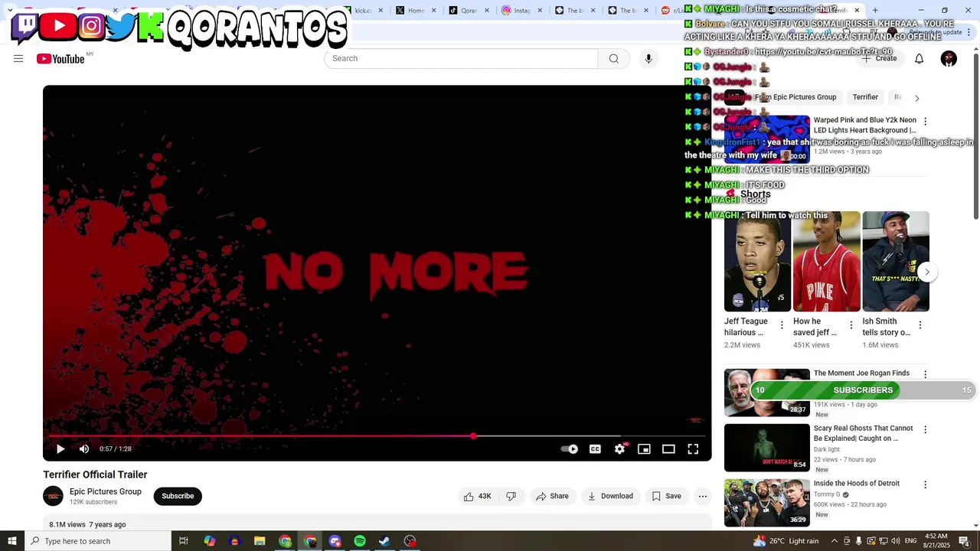Click the search magnifier button
This screenshot has height=551, width=980.
(x=614, y=59)
